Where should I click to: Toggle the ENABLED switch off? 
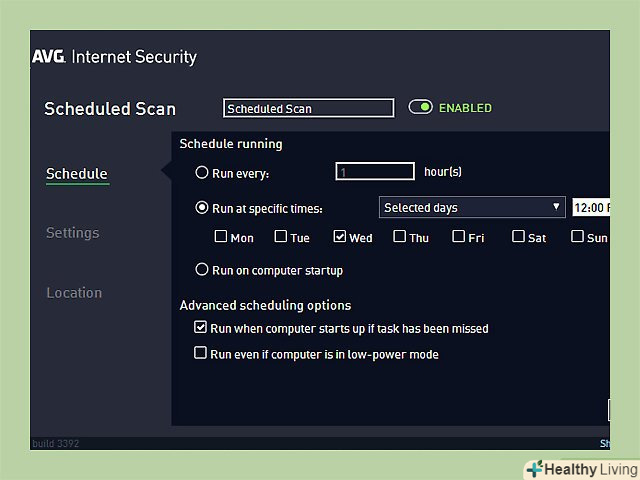(x=420, y=107)
